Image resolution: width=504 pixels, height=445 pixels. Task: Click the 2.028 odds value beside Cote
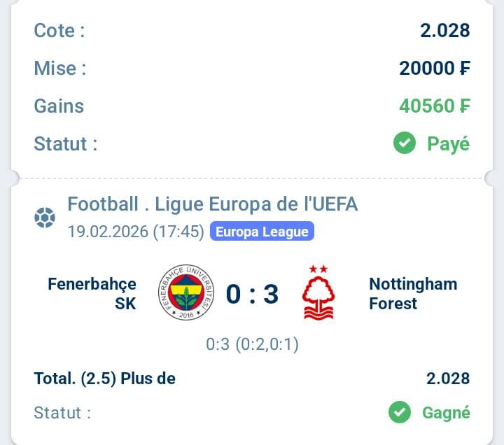[444, 30]
